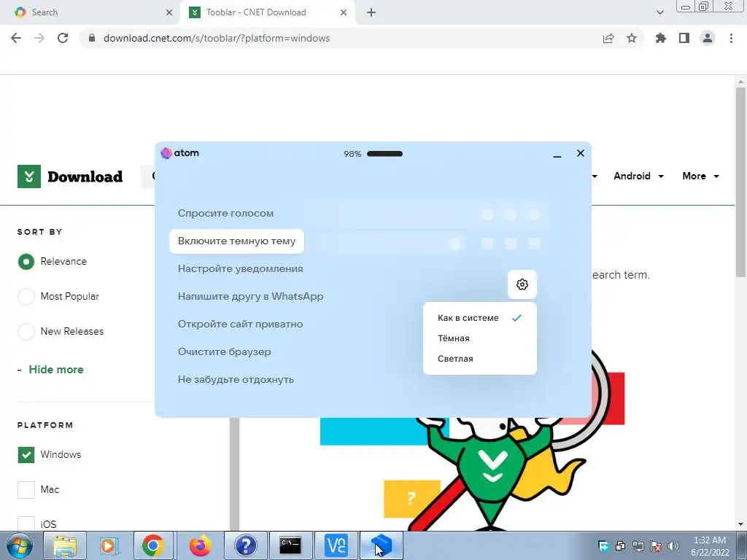This screenshot has height=560, width=747.
Task: Select 'Не забудьте отдохнуть' item
Action: [x=236, y=379]
